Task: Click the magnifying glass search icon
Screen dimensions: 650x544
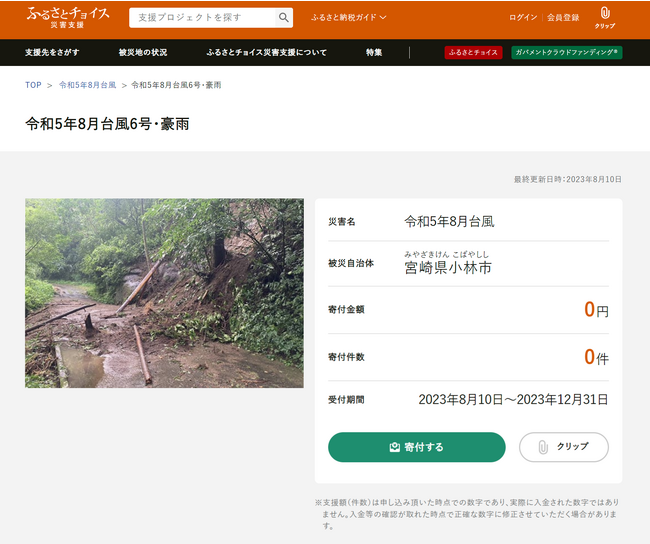Action: pos(284,18)
